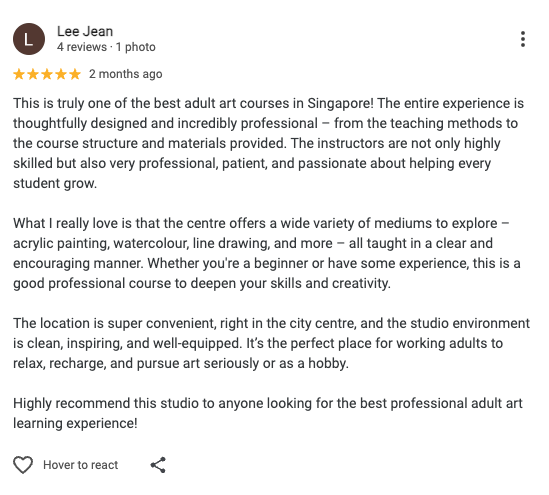Open the three-dot more options menu
549x495 pixels.
tap(523, 39)
